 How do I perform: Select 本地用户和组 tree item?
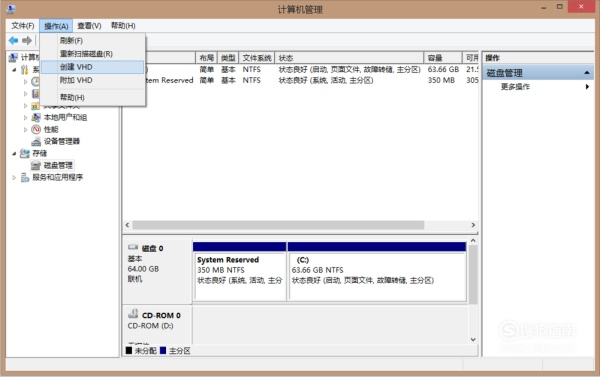(x=65, y=117)
